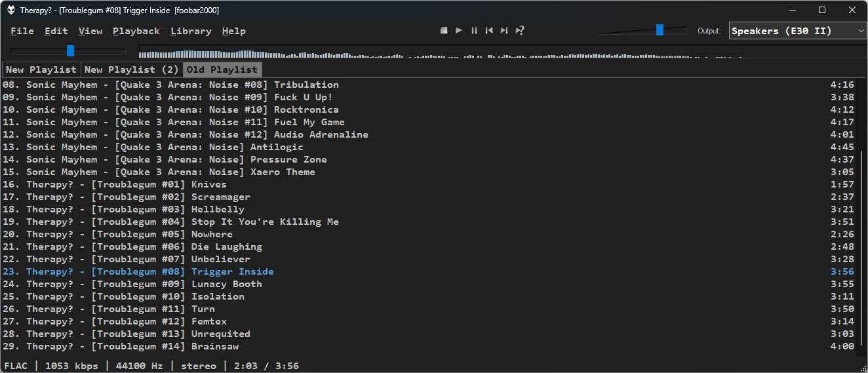Pause the current track
Viewport: 868px width, 373px height.
pos(474,31)
